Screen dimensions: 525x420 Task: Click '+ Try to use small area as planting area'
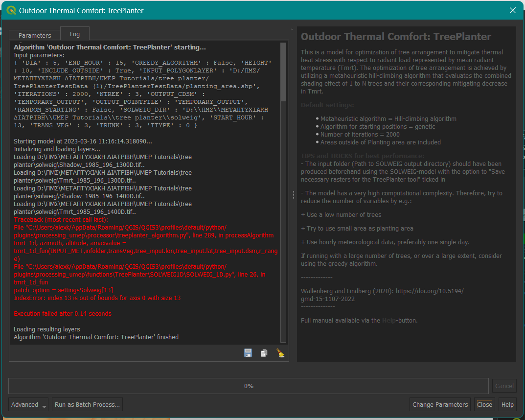pyautogui.click(x=357, y=229)
